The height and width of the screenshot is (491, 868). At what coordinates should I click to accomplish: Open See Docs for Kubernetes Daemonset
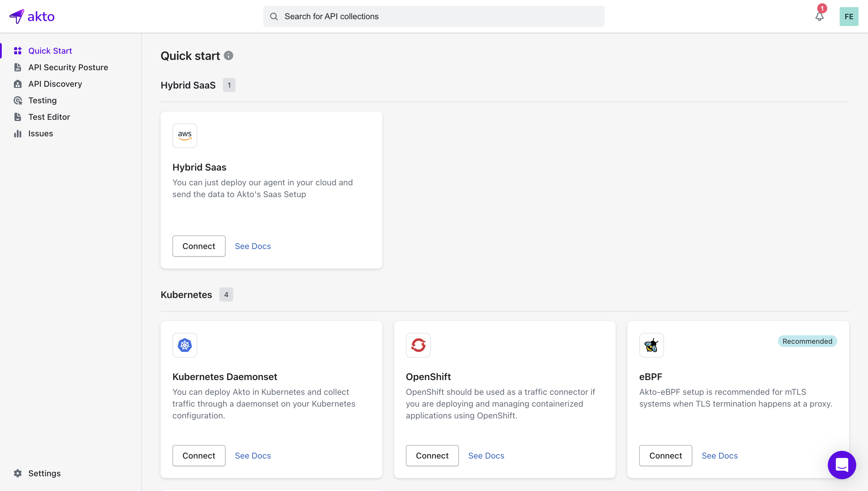253,455
